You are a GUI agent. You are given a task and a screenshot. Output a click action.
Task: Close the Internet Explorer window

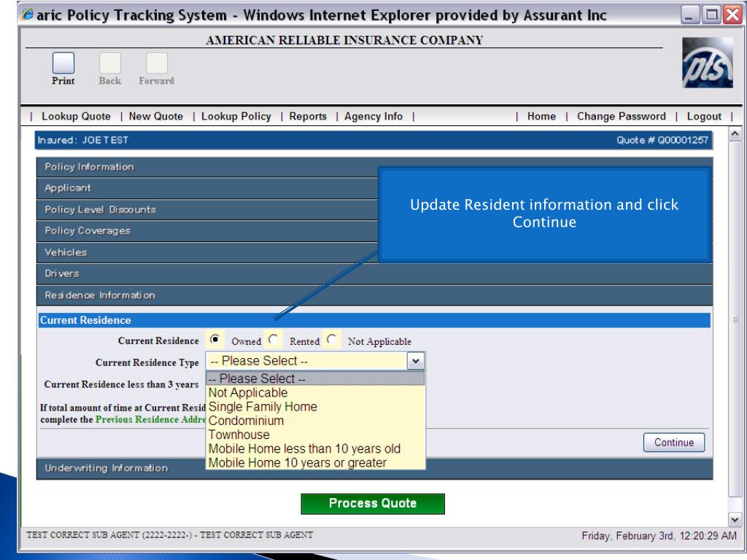[732, 15]
